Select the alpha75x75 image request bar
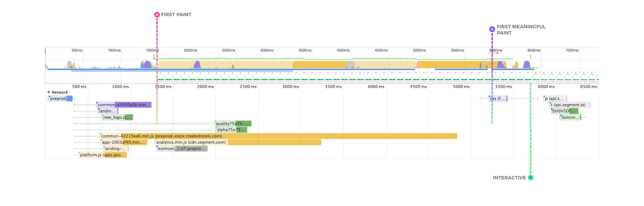 (231, 130)
